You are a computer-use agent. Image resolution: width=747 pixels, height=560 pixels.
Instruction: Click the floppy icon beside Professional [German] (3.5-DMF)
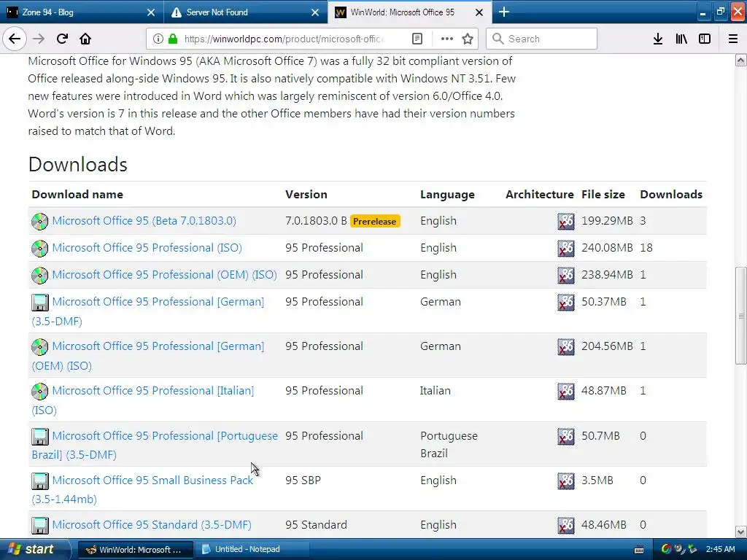point(40,303)
